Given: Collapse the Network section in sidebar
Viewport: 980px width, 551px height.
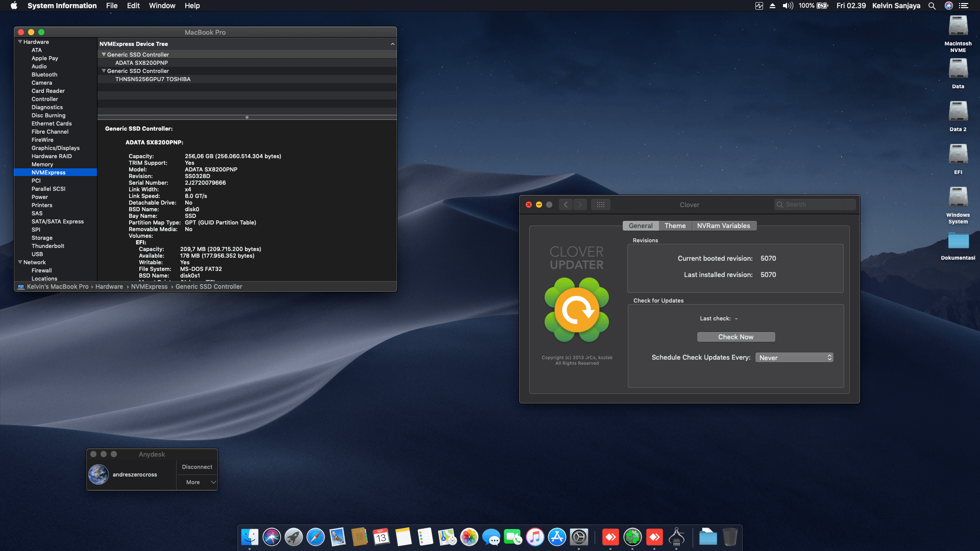Looking at the screenshot, I should [20, 262].
